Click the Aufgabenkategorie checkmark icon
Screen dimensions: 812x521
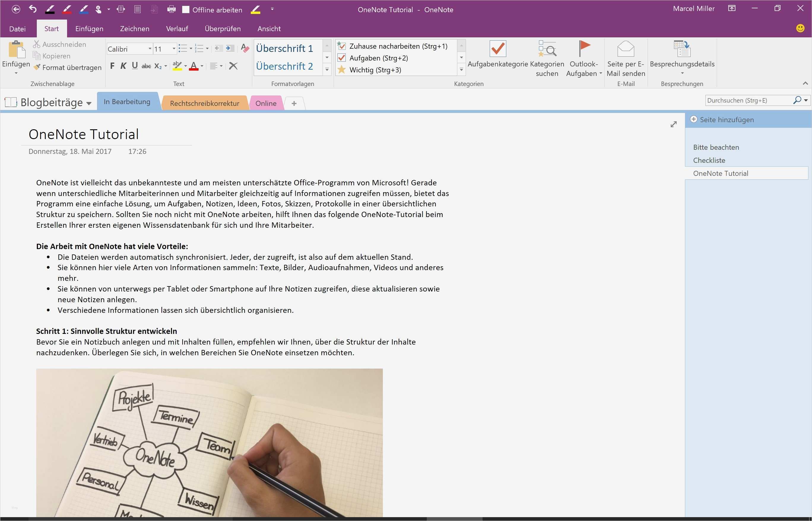point(497,49)
